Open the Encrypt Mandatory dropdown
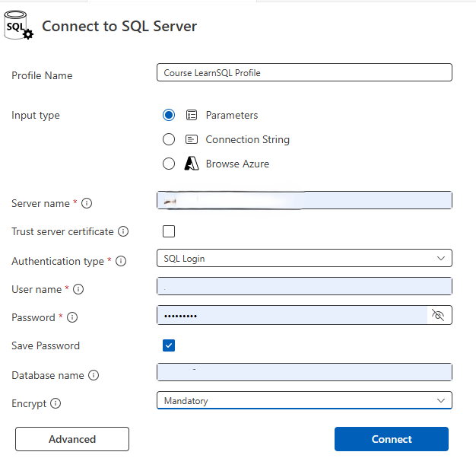Image resolution: width=476 pixels, height=471 pixels. tap(304, 400)
